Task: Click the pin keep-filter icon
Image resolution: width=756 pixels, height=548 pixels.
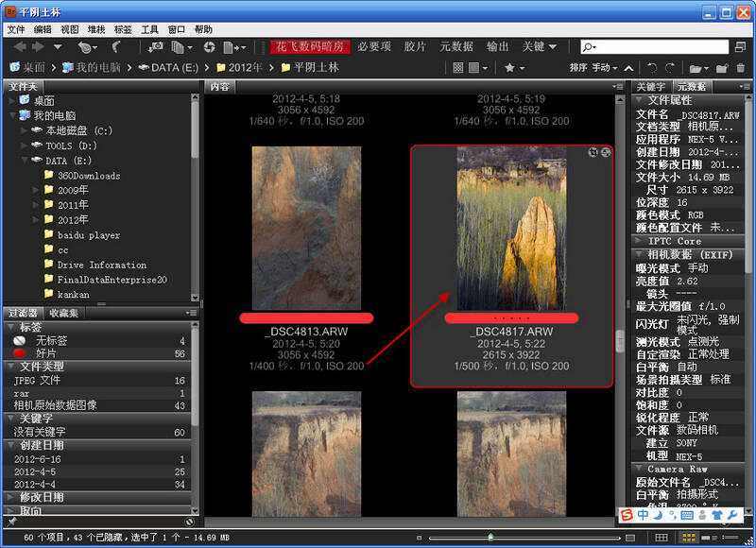Action: coord(12,521)
